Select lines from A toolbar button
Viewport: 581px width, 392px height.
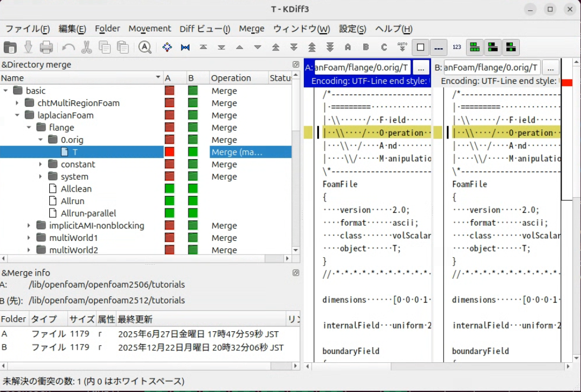(348, 47)
